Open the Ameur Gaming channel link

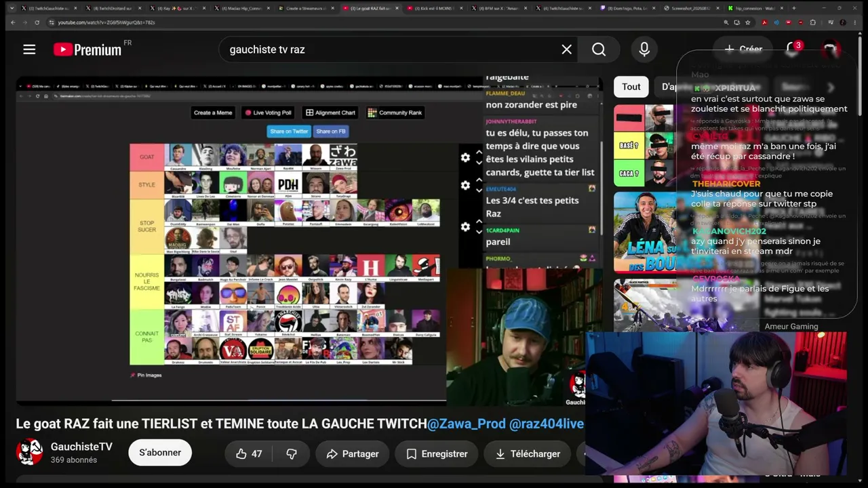[x=791, y=327]
